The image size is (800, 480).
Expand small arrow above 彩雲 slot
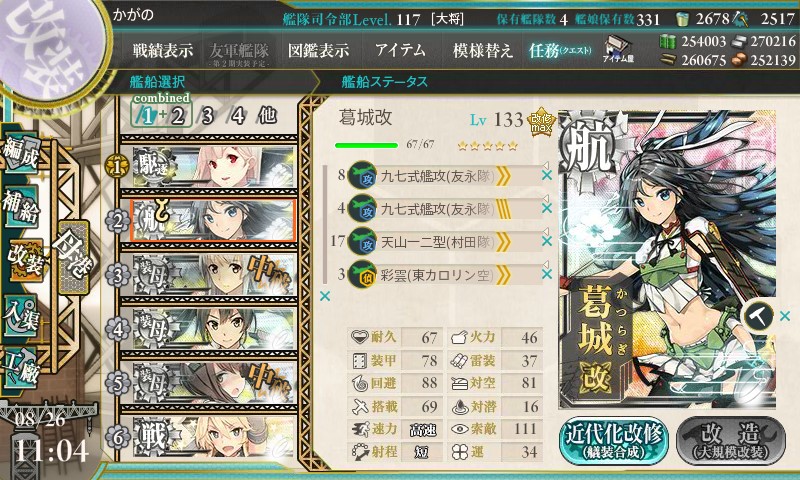tap(545, 264)
